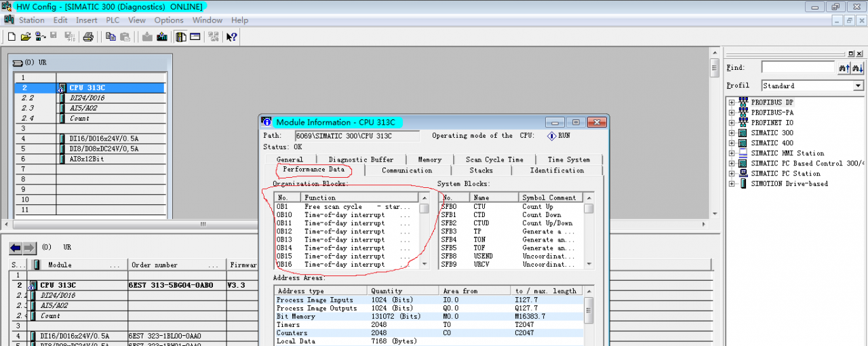The width and height of the screenshot is (868, 346).
Task: Switch to the Diagnostic Buffer tab
Action: pos(361,159)
